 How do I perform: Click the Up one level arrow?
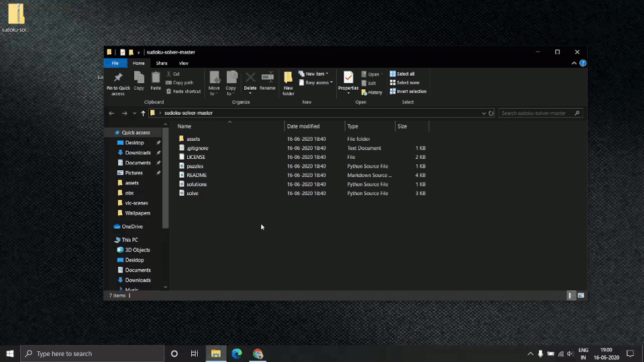tap(143, 113)
